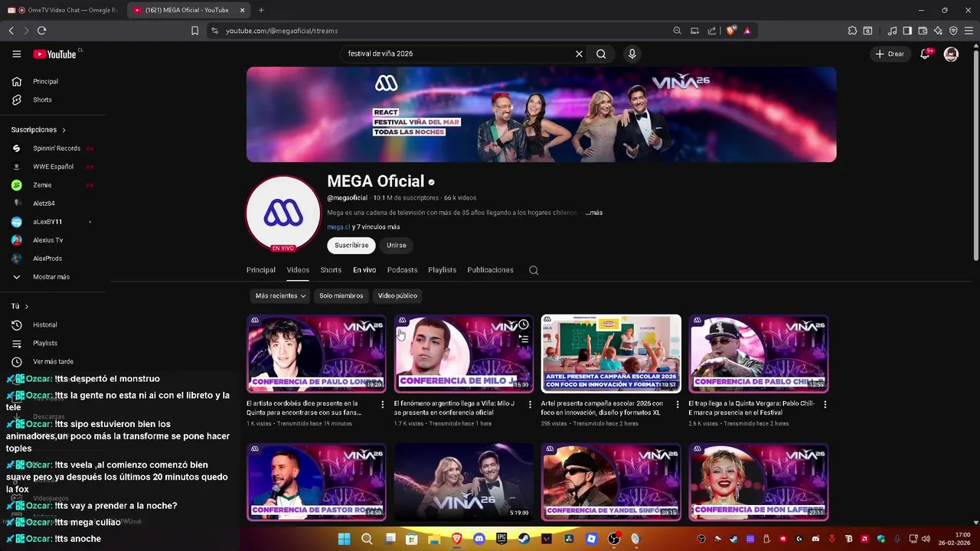
Task: Open the zoom magnifier in address bar
Action: [x=677, y=31]
